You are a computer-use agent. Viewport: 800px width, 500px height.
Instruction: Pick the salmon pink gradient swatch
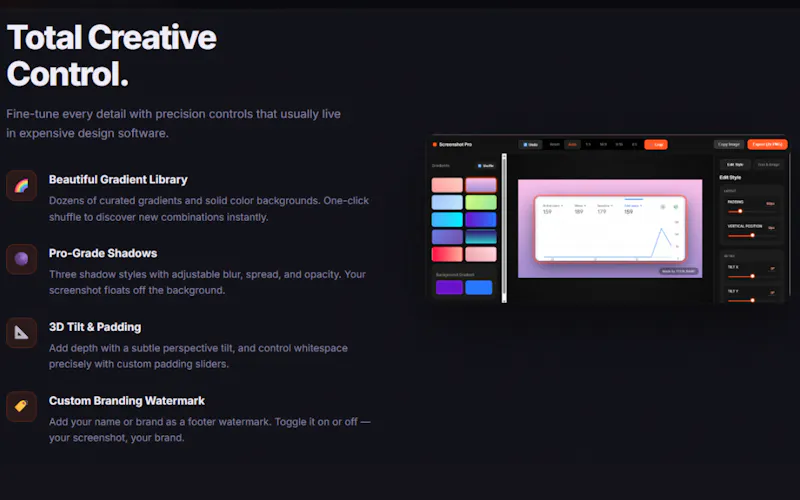coord(447,185)
